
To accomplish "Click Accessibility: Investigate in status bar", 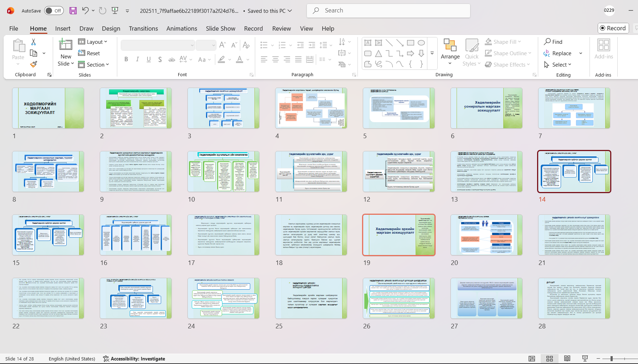I will tap(134, 359).
